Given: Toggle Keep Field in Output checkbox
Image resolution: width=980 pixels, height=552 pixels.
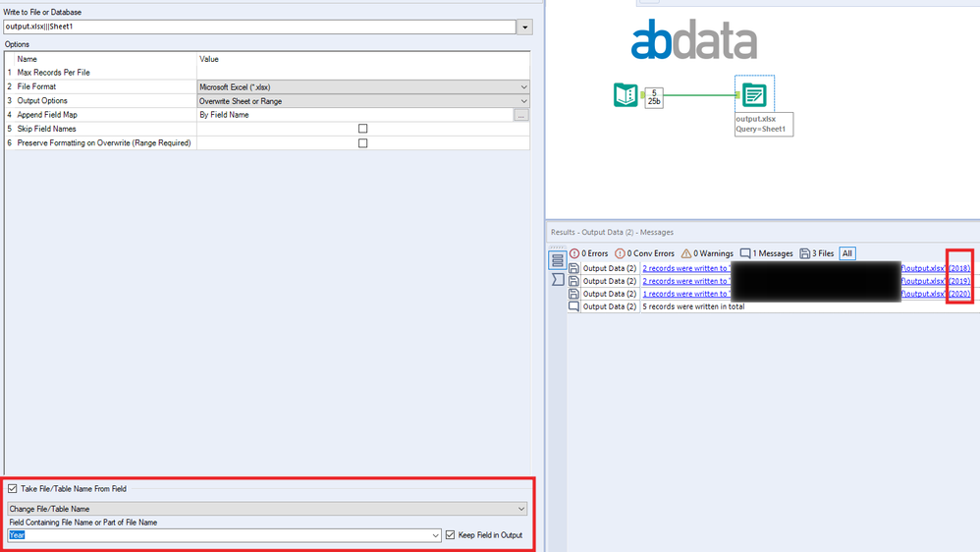Looking at the screenshot, I should 450,535.
